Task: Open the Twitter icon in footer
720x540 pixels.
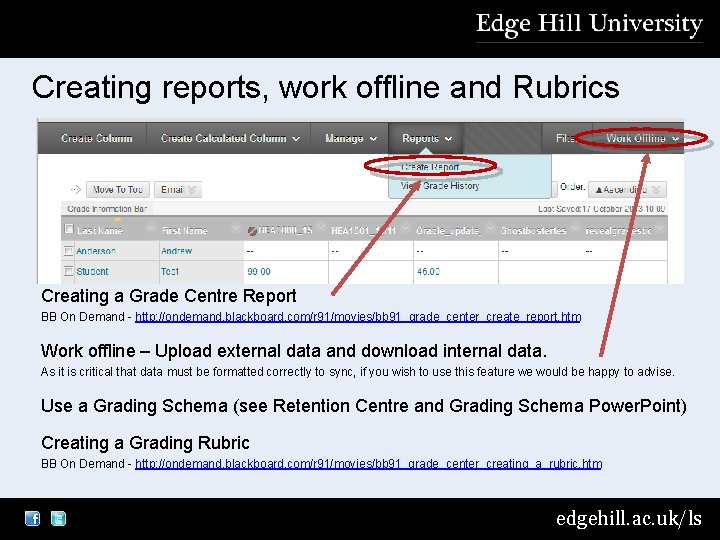Action: point(58,518)
